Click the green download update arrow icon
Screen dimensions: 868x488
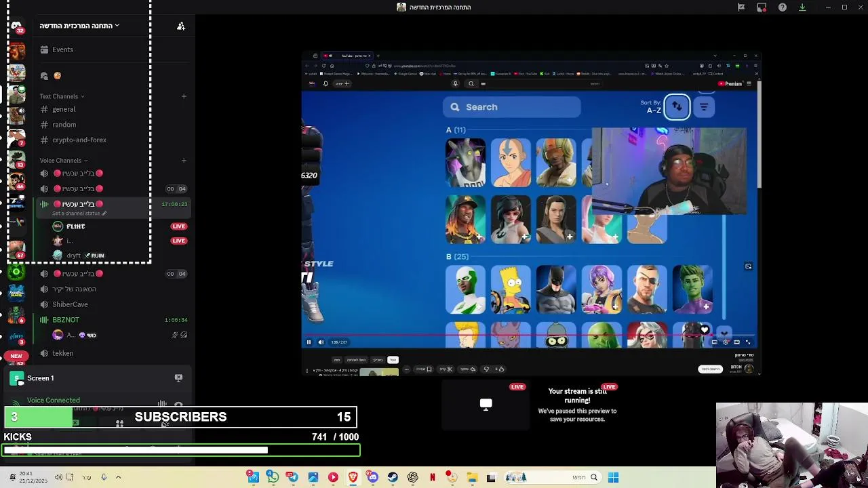point(802,7)
